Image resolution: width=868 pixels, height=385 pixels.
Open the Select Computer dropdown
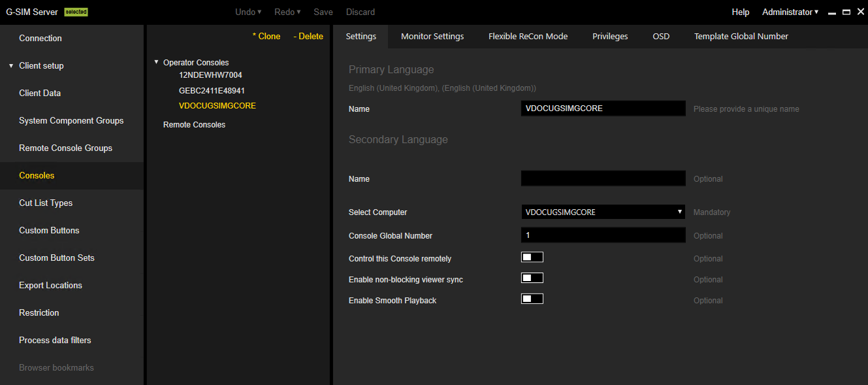tap(603, 212)
